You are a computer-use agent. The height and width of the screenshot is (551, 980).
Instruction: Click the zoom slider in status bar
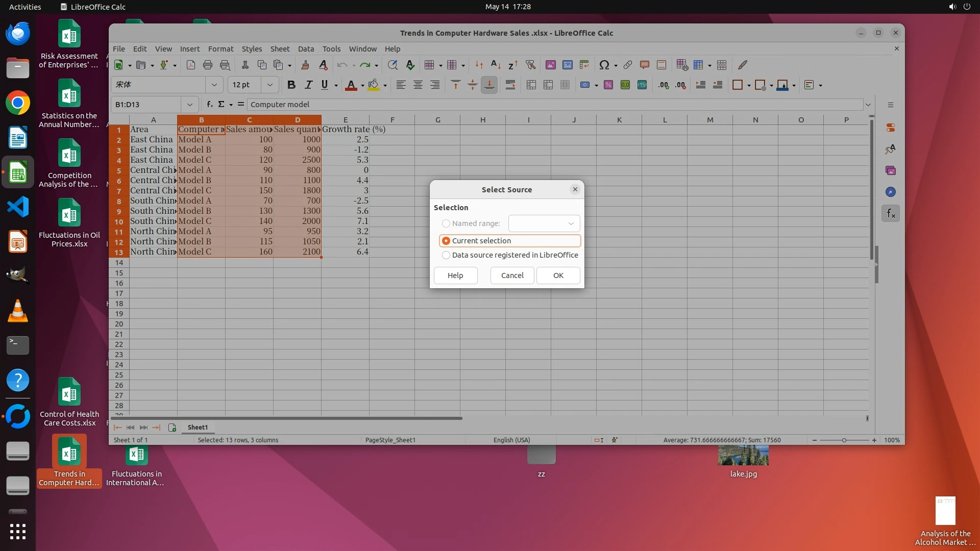[x=844, y=440]
